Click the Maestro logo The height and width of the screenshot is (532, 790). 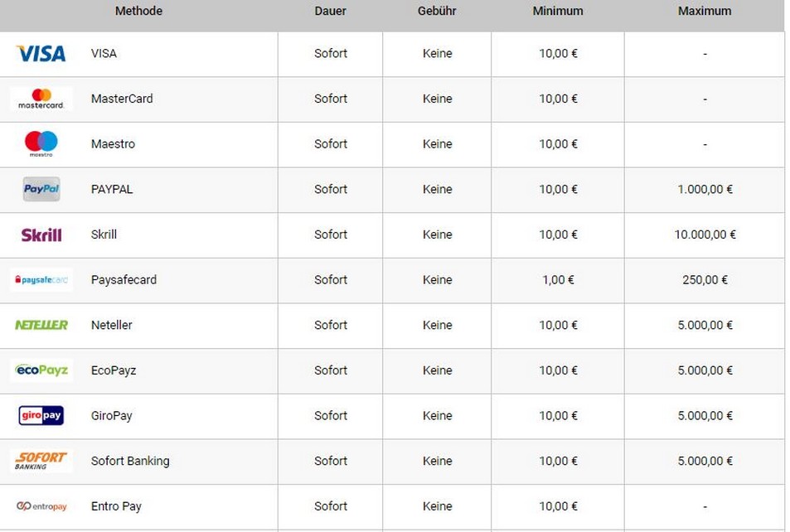(41, 143)
